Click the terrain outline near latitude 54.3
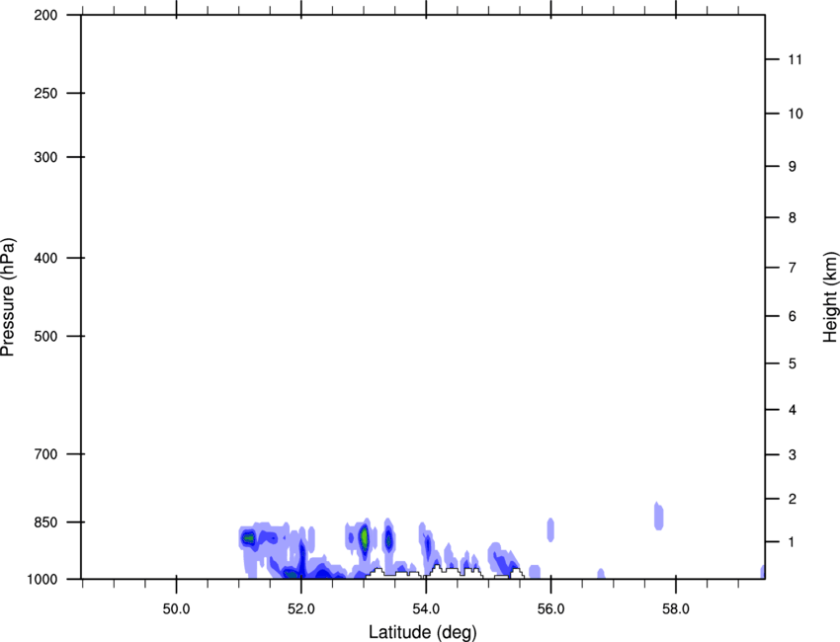This screenshot has width=840, height=642. [453, 571]
